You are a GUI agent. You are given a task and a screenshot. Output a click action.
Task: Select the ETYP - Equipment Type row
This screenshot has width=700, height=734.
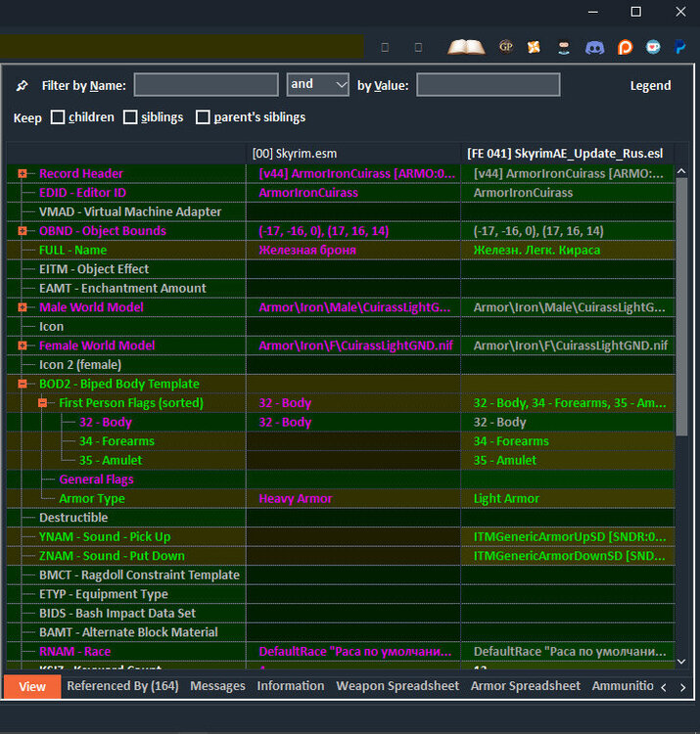click(x=341, y=594)
